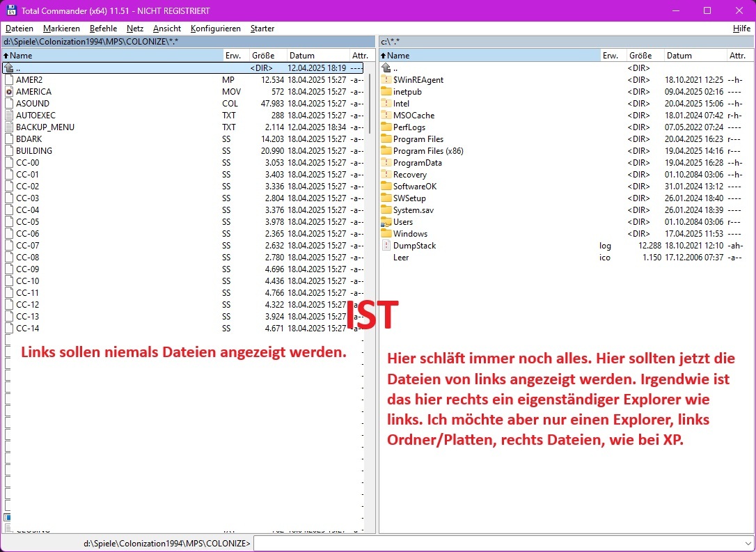Viewport: 756px width, 552px height.
Task: Select the Windows folder icon
Action: coord(386,233)
